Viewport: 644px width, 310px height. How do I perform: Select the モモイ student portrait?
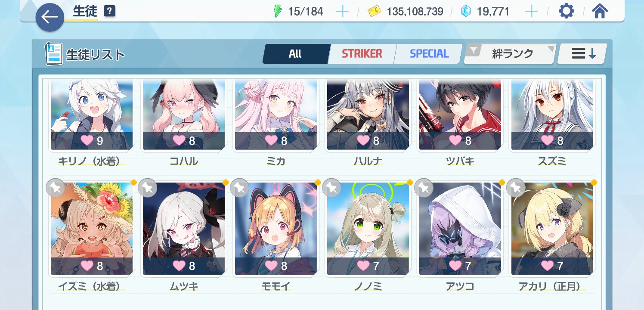click(276, 229)
